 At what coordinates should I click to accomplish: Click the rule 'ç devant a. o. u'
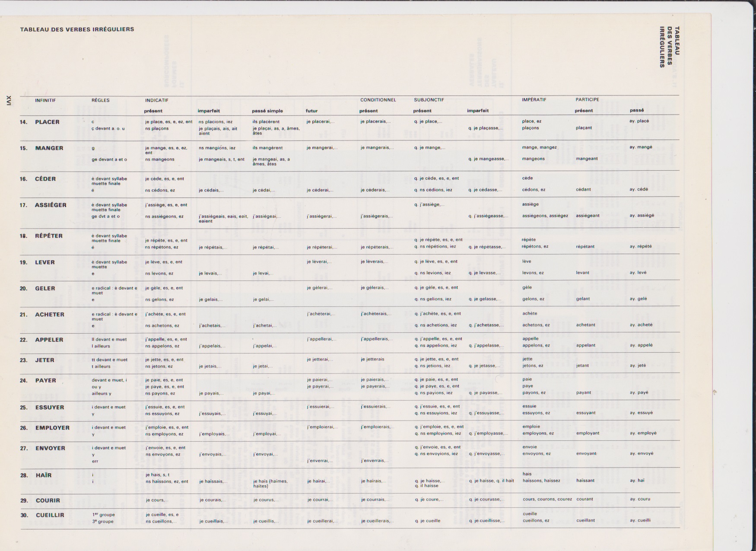108,128
